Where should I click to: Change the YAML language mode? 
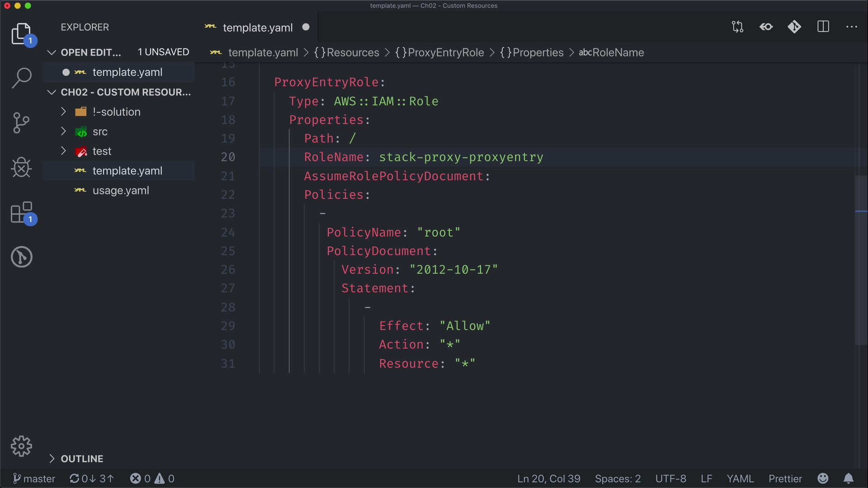pyautogui.click(x=740, y=479)
